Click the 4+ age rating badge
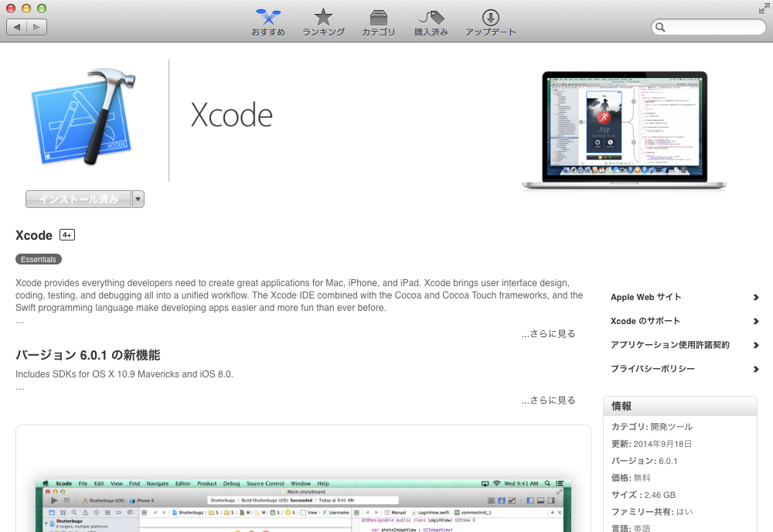Viewport: 773px width, 532px height. 67,235
